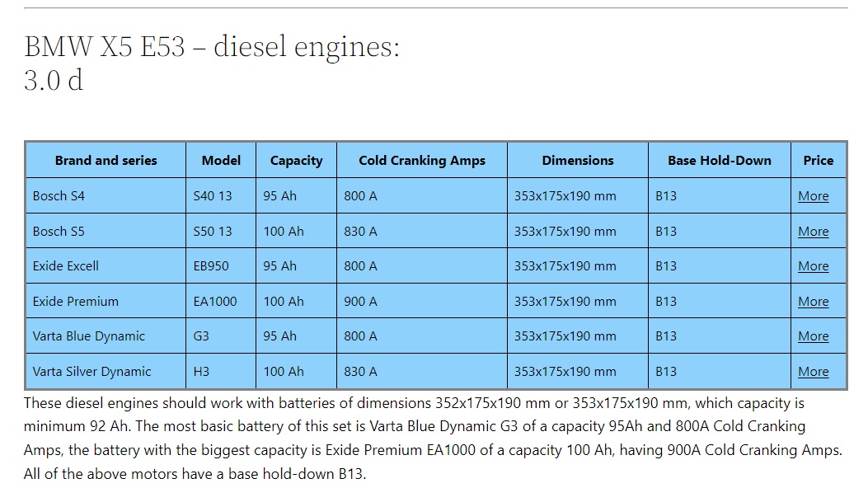The width and height of the screenshot is (868, 488).
Task: Open the More link for Bosch S4
Action: pyautogui.click(x=814, y=196)
